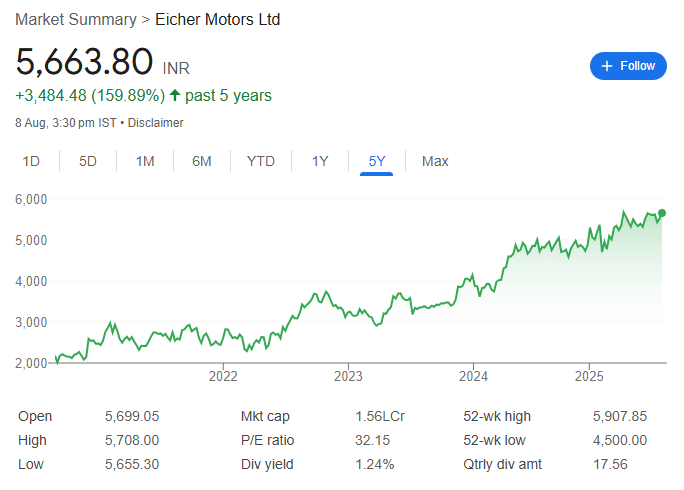Click the 4,000 y-axis label
This screenshot has width=684, height=490.
point(31,281)
